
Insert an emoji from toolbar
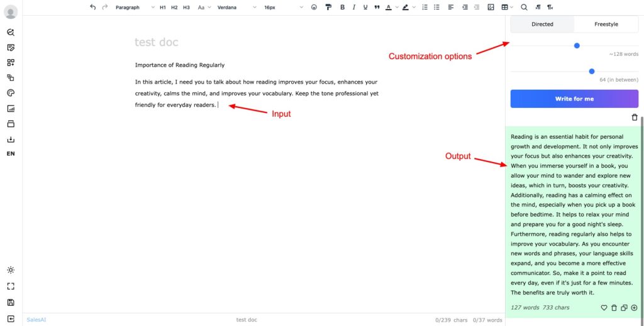click(314, 8)
